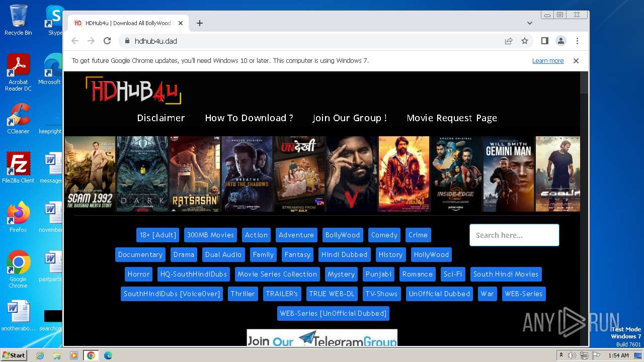The image size is (644, 362).
Task: Select HQ-SouthHindiDubs category
Action: (x=194, y=274)
